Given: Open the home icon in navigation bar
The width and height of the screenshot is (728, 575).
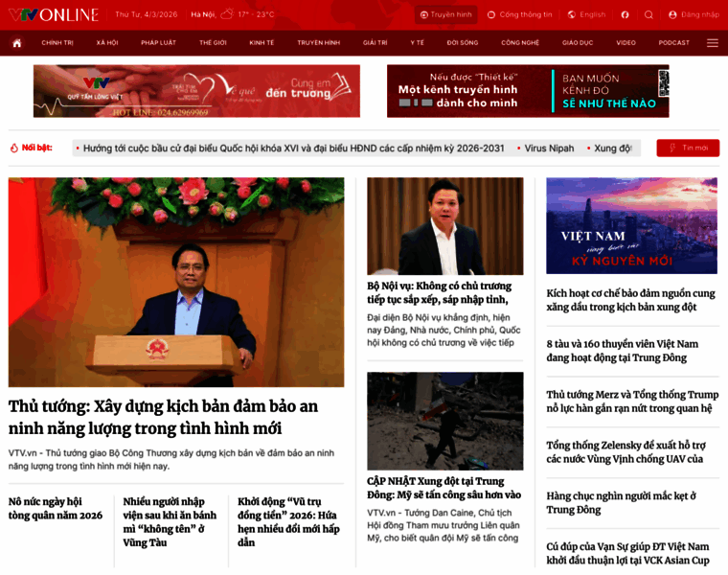Looking at the screenshot, I should [x=17, y=43].
